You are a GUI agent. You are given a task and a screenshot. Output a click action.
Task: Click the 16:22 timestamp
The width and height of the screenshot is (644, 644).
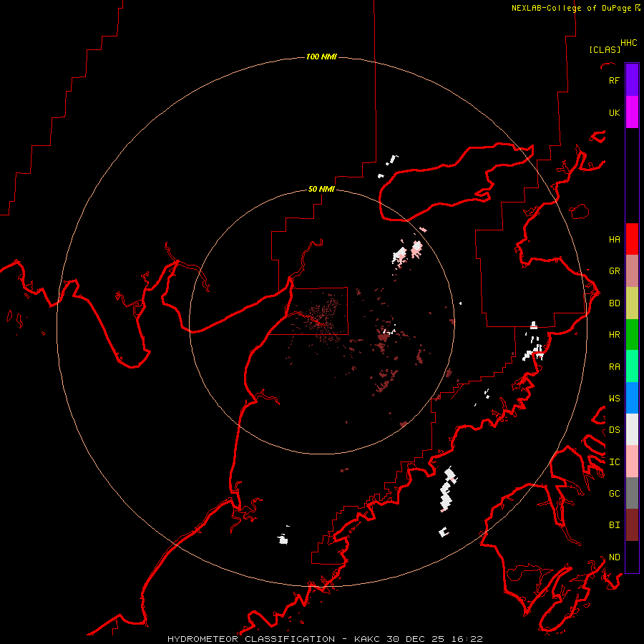[x=466, y=639]
